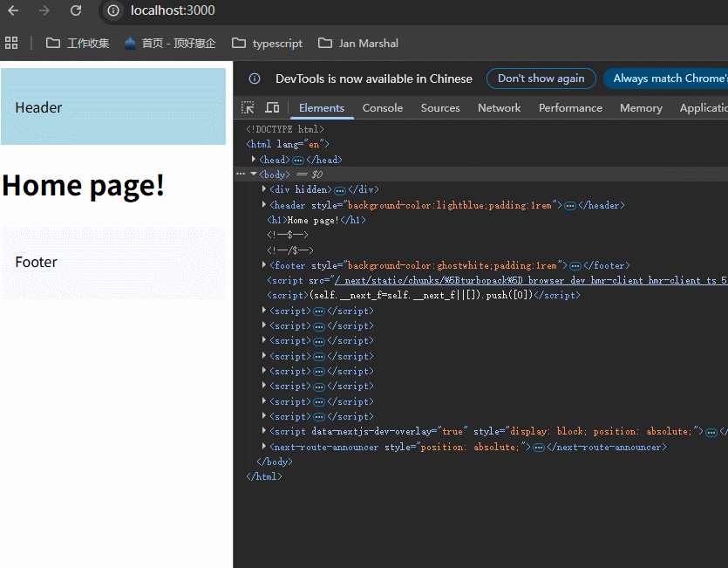Collapse the body element node

(254, 175)
